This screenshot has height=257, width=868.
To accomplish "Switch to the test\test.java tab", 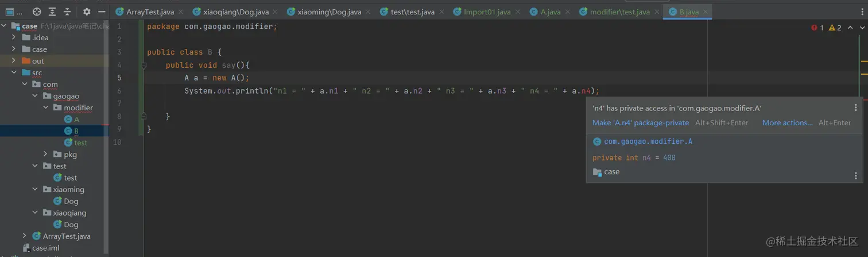I will [x=412, y=11].
